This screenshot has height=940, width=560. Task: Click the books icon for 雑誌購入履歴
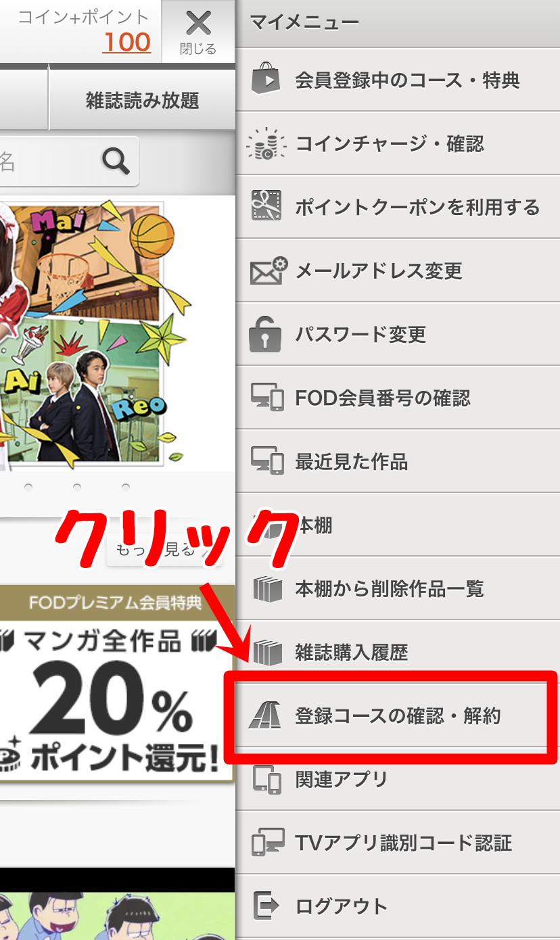(267, 652)
